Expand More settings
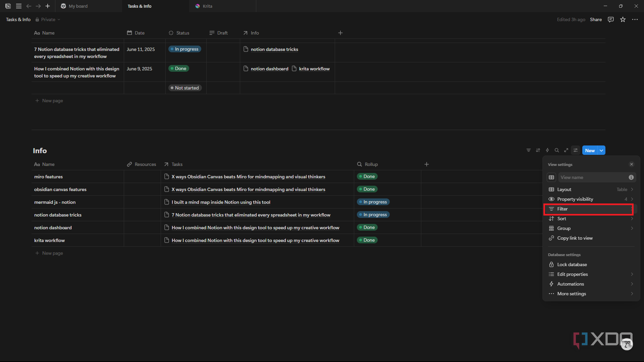 pyautogui.click(x=591, y=294)
